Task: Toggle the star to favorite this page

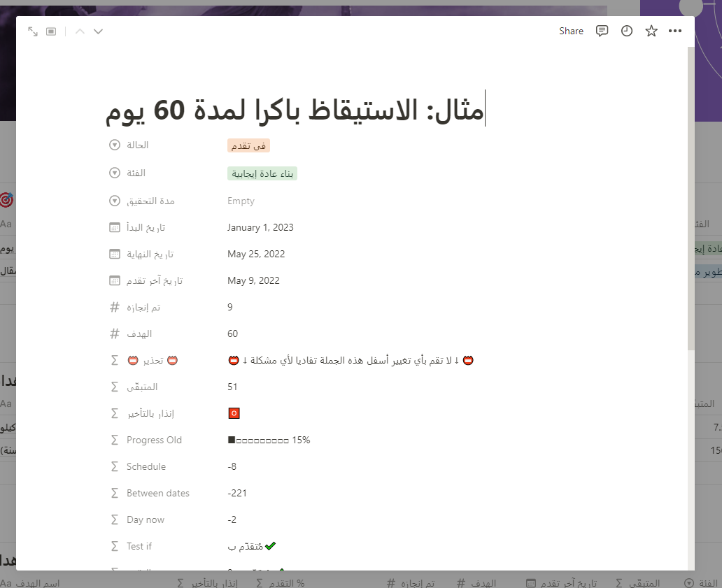Action: pyautogui.click(x=651, y=31)
